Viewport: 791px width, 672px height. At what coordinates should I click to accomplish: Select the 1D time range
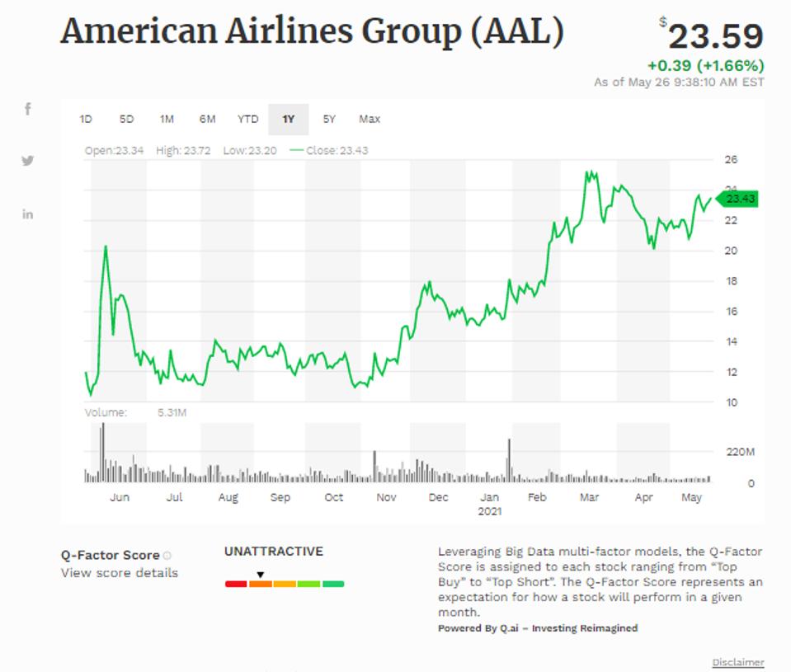click(86, 120)
